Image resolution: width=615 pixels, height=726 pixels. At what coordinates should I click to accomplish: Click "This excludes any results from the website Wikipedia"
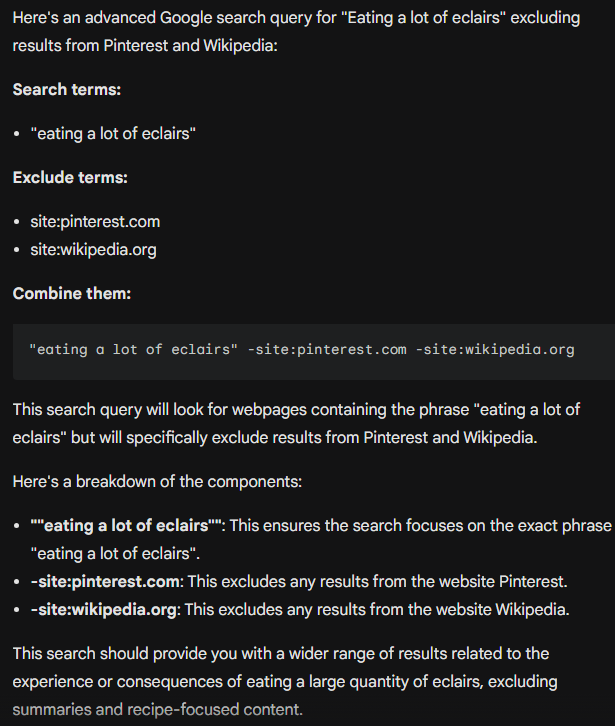pos(377,610)
